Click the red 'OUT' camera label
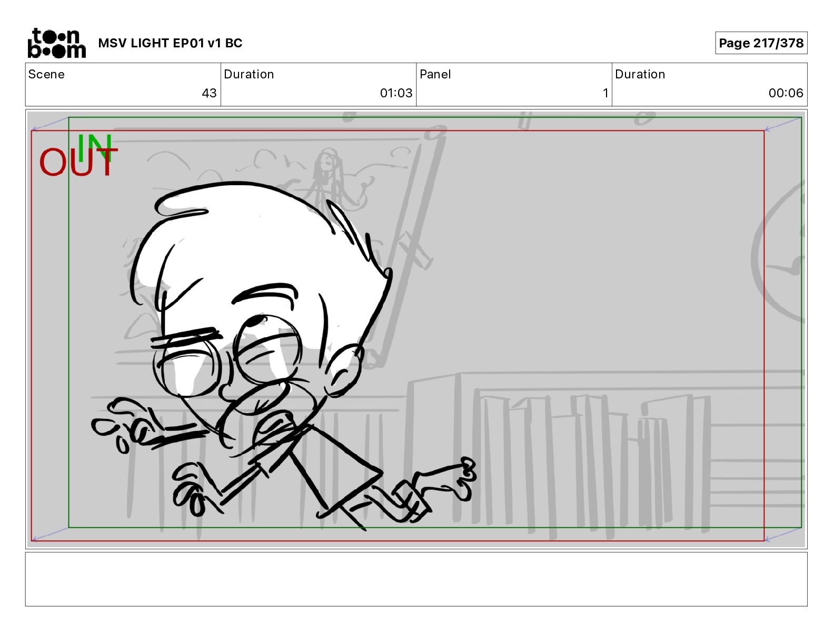 coord(78,162)
